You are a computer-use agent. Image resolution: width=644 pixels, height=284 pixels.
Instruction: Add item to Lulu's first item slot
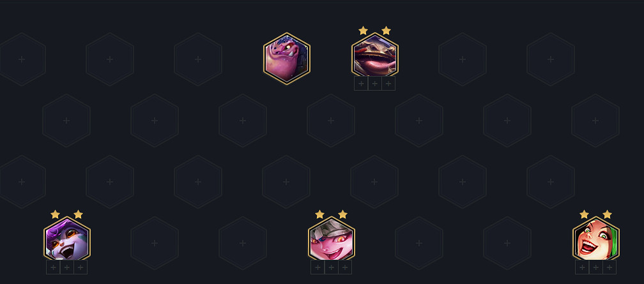point(53,267)
